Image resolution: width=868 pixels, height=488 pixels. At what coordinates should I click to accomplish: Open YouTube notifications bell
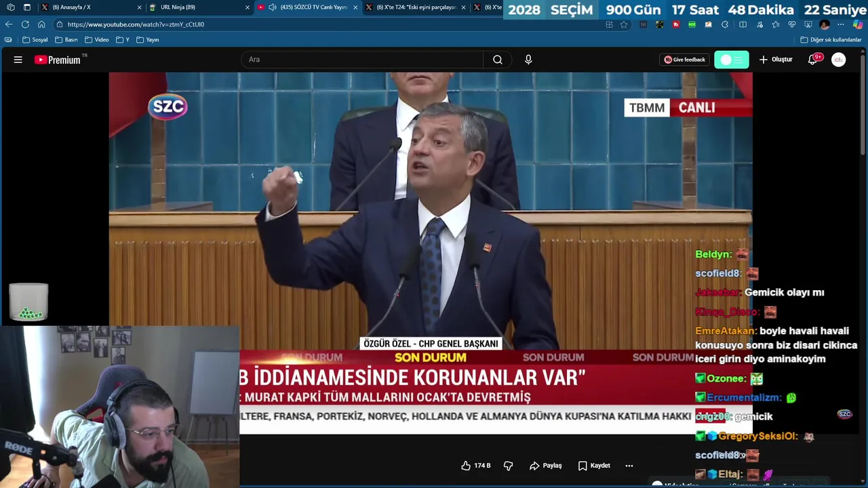coord(812,60)
